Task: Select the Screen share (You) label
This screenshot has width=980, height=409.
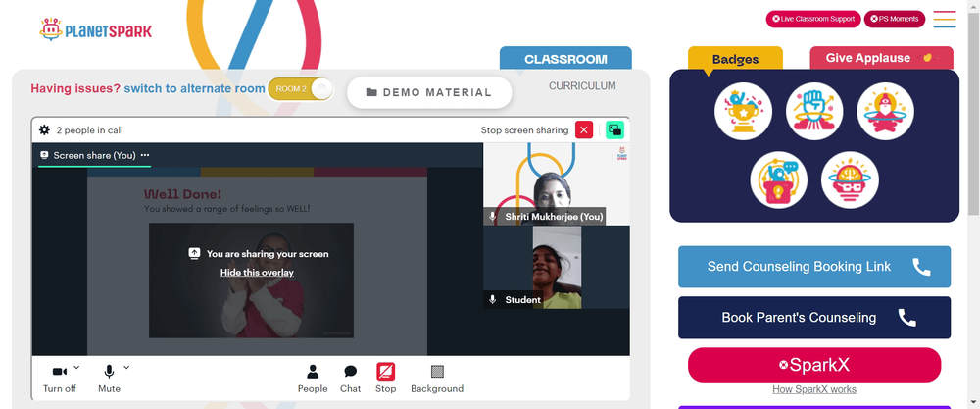Action: (x=94, y=155)
